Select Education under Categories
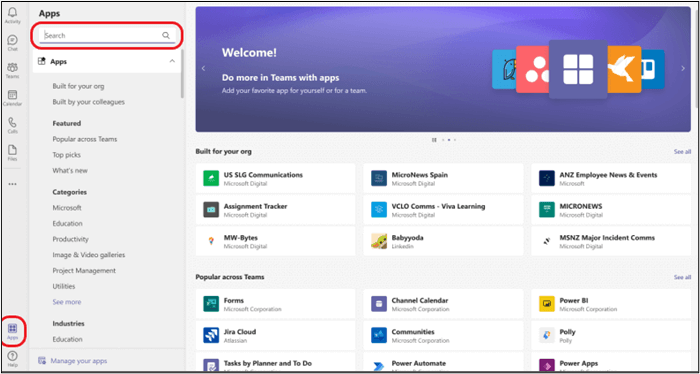Image resolution: width=700 pixels, height=374 pixels. tap(67, 223)
